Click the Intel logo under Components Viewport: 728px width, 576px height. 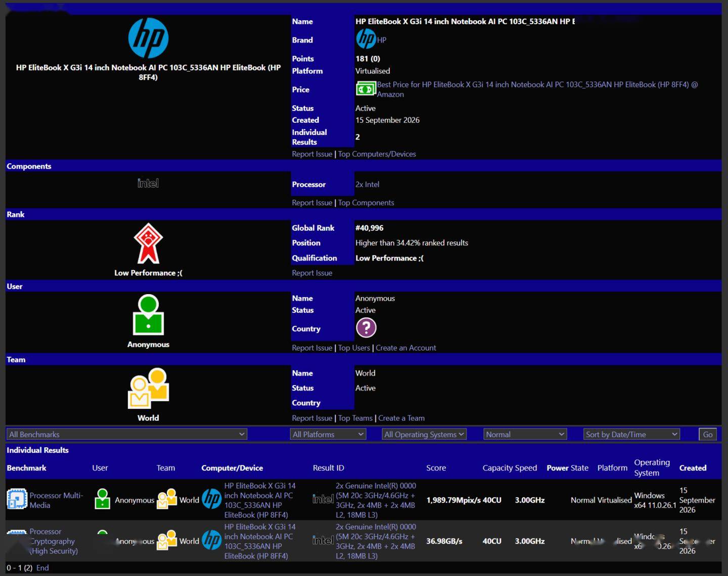[148, 183]
